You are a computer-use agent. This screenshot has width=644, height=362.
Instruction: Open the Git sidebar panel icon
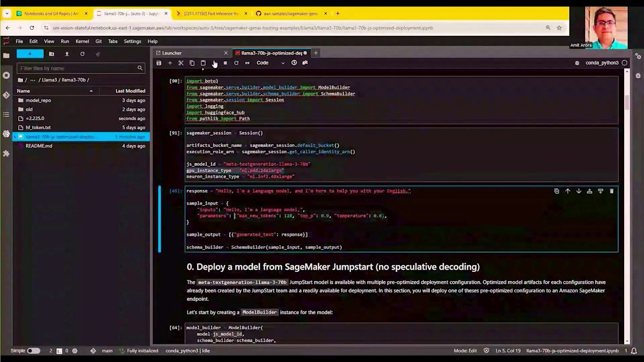tap(6, 95)
